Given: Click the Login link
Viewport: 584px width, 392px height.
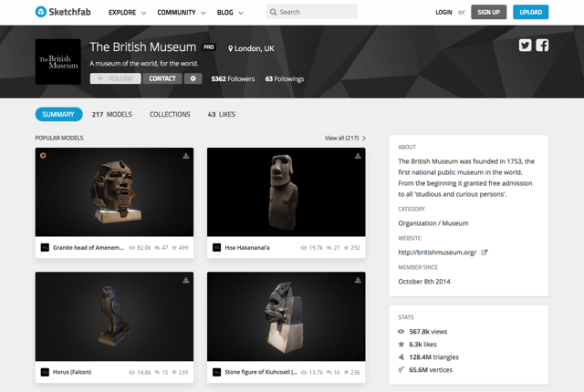Looking at the screenshot, I should (x=443, y=12).
